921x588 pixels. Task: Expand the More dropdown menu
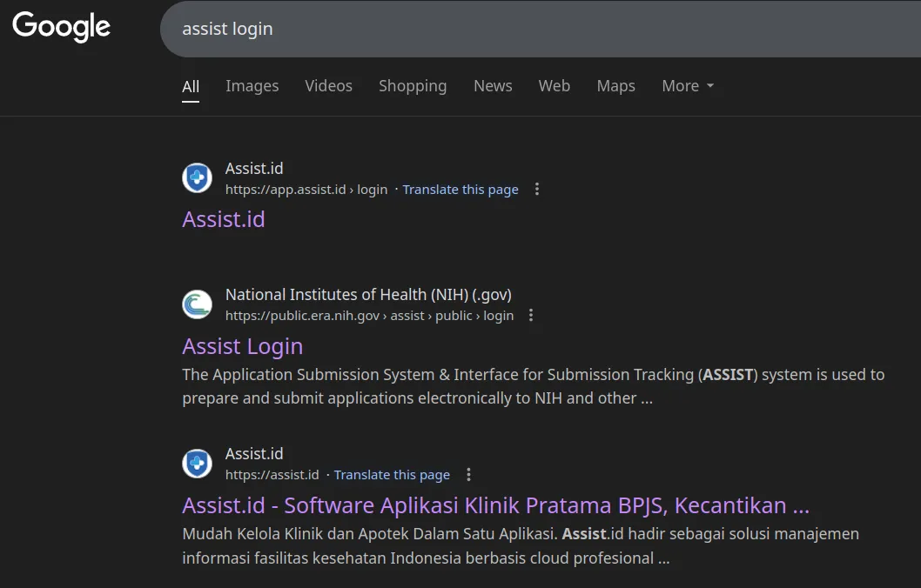688,86
